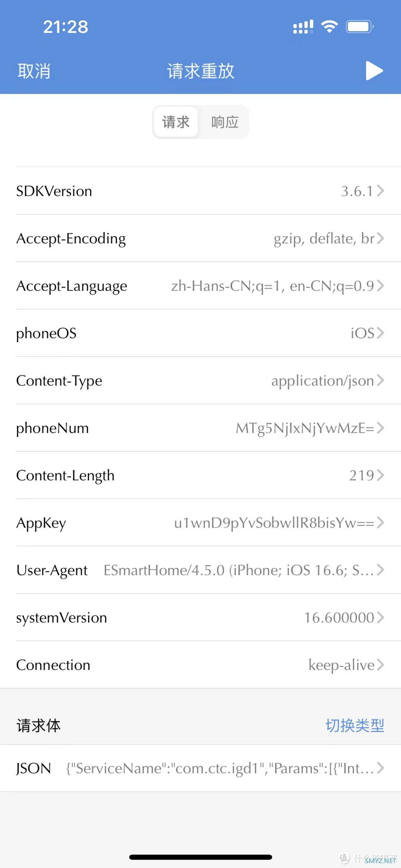This screenshot has width=401, height=868.
Task: Select the Content-Type application/json row
Action: point(200,380)
